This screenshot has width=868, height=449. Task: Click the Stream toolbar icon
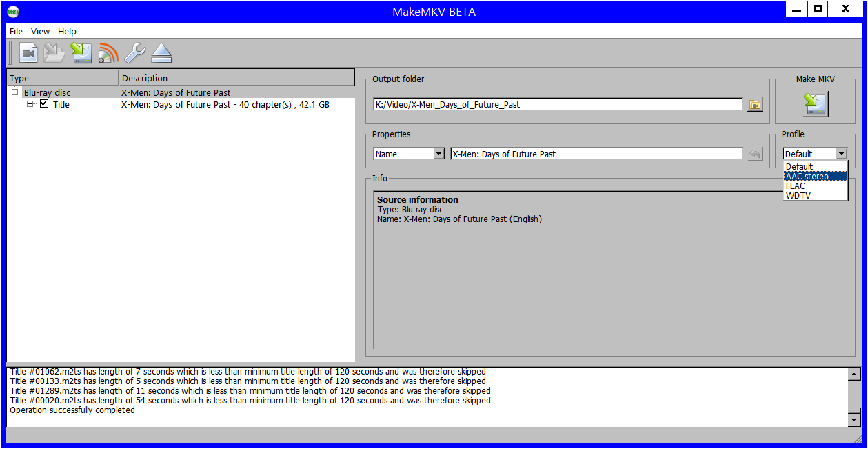point(108,53)
